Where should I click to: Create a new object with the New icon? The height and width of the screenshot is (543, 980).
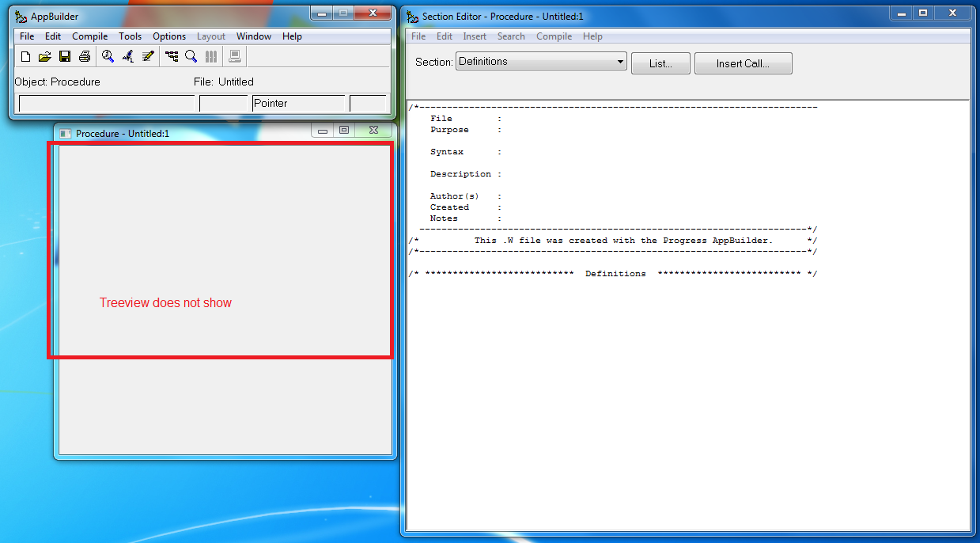click(x=25, y=56)
